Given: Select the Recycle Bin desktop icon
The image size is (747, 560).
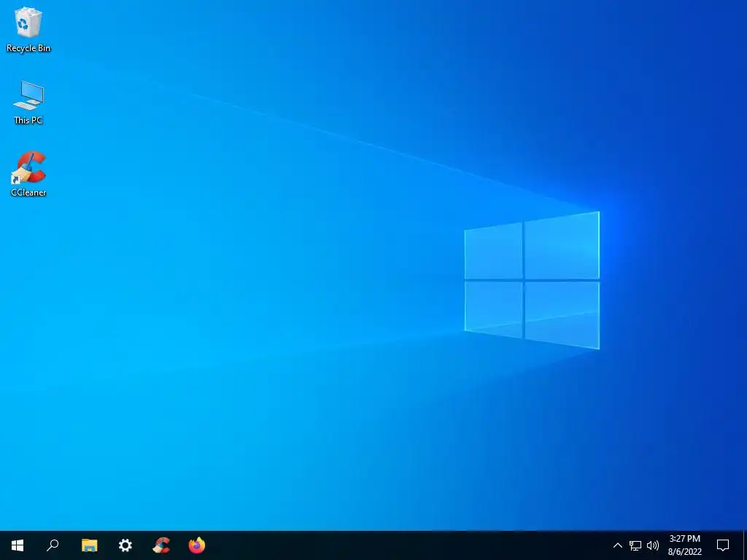Looking at the screenshot, I should click(x=28, y=29).
